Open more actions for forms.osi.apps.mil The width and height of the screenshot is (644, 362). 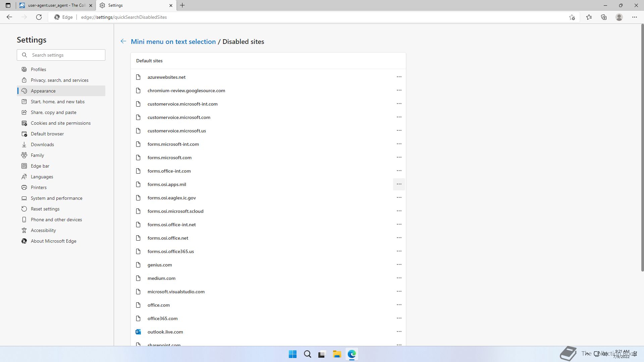[399, 184]
